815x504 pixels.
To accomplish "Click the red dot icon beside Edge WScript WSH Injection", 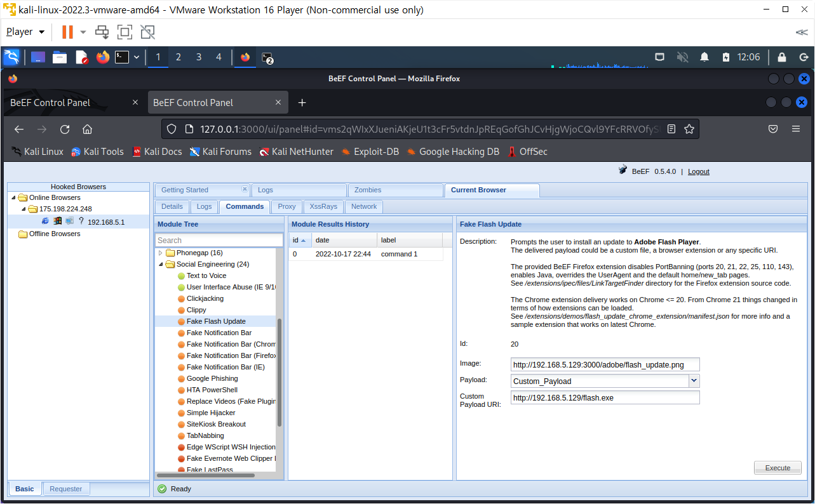I will tap(181, 447).
